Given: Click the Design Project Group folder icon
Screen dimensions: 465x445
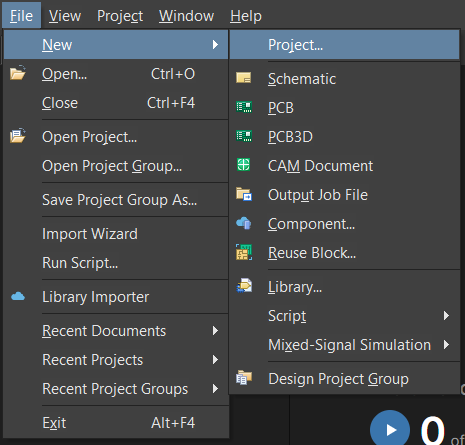Looking at the screenshot, I should tap(244, 378).
